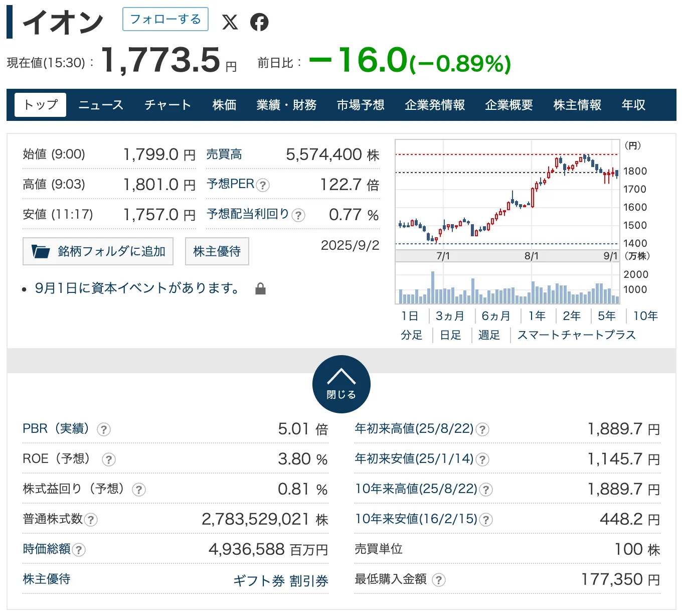Screen dimensions: 682x616
Task: Click help icon beside 年初来高値
Action: pos(482,429)
